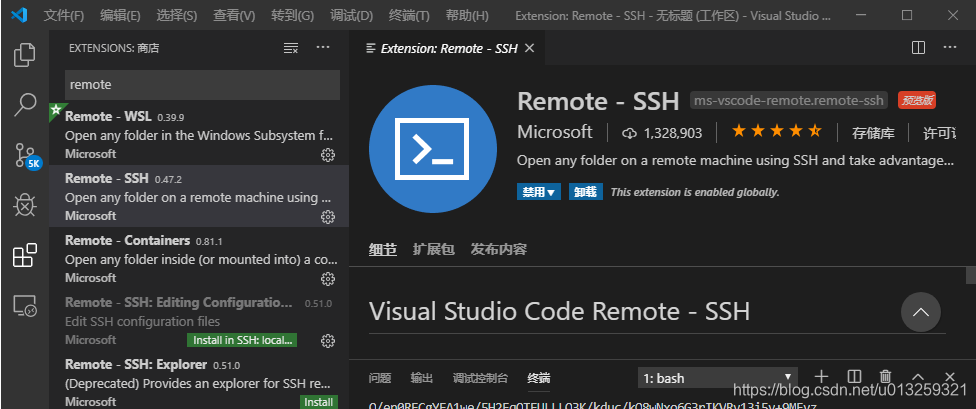
Task: Open the 转到(G) menu
Action: pyautogui.click(x=293, y=16)
